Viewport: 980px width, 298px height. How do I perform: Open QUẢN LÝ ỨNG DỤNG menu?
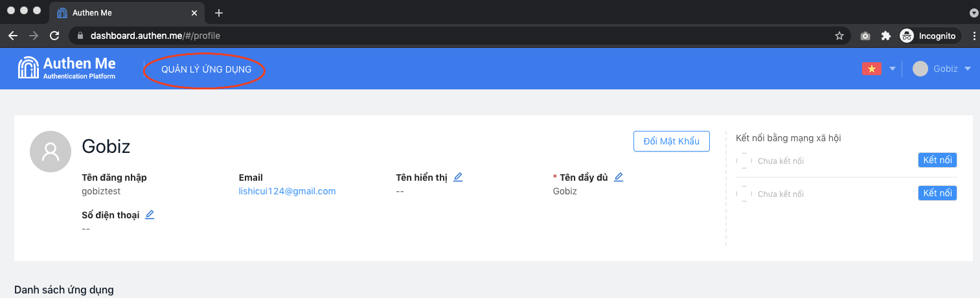click(206, 69)
